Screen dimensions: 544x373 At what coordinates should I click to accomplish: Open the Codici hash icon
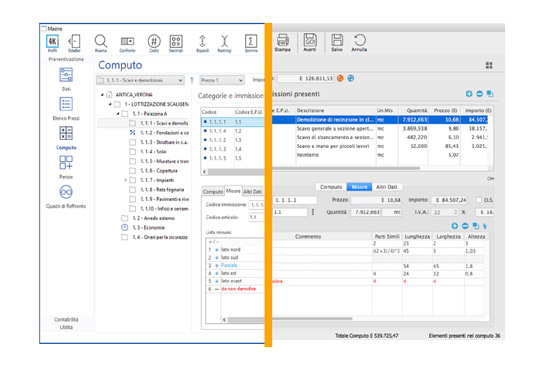coord(154,43)
